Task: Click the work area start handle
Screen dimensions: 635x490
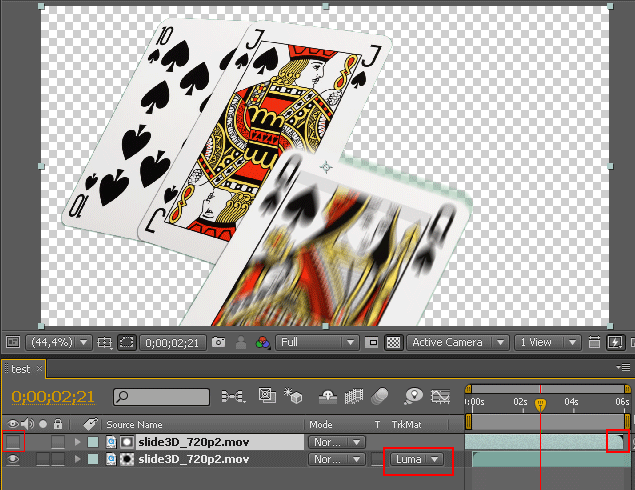Action: tap(469, 422)
